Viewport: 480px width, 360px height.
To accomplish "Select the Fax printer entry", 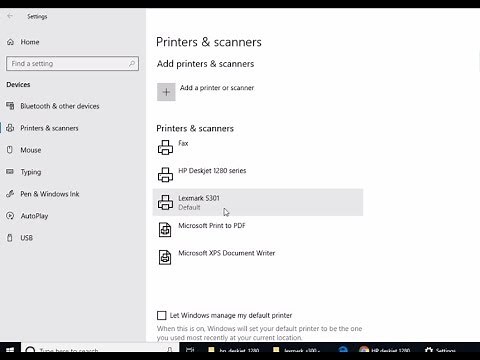I will click(258, 147).
